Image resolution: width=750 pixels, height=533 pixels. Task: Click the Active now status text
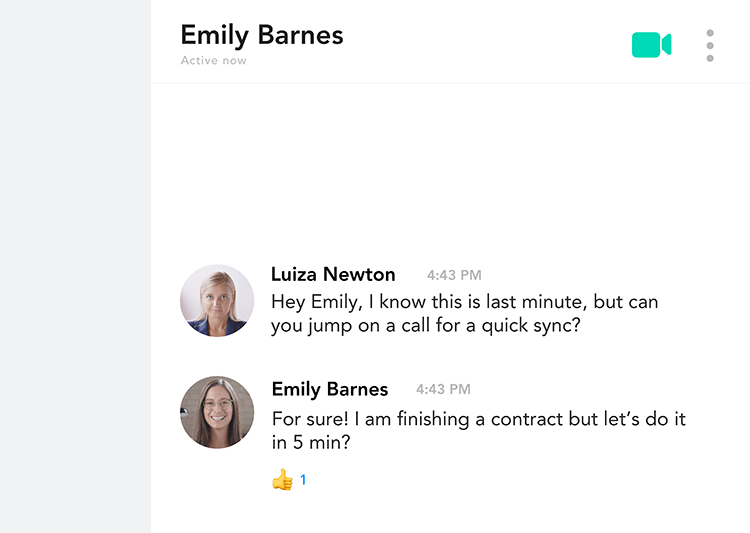tap(213, 61)
